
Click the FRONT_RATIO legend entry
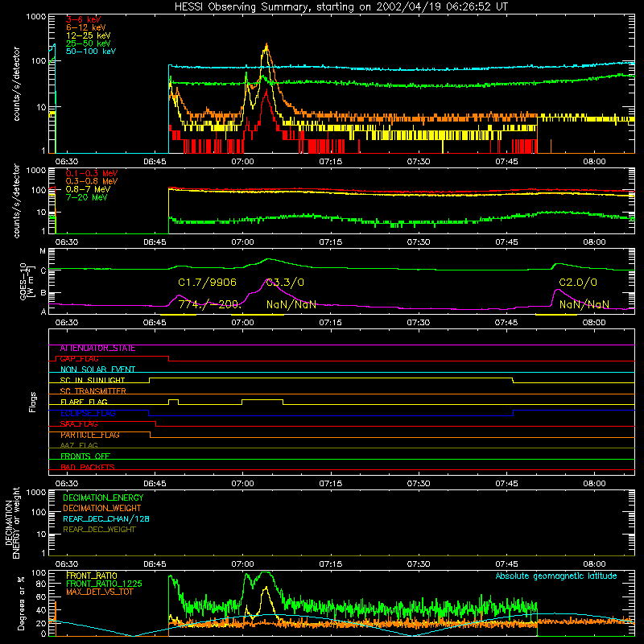click(x=92, y=576)
